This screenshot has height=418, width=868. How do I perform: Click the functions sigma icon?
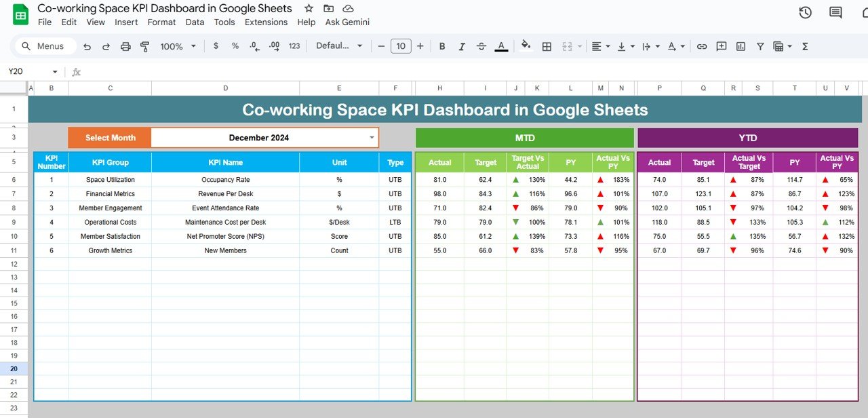[805, 46]
